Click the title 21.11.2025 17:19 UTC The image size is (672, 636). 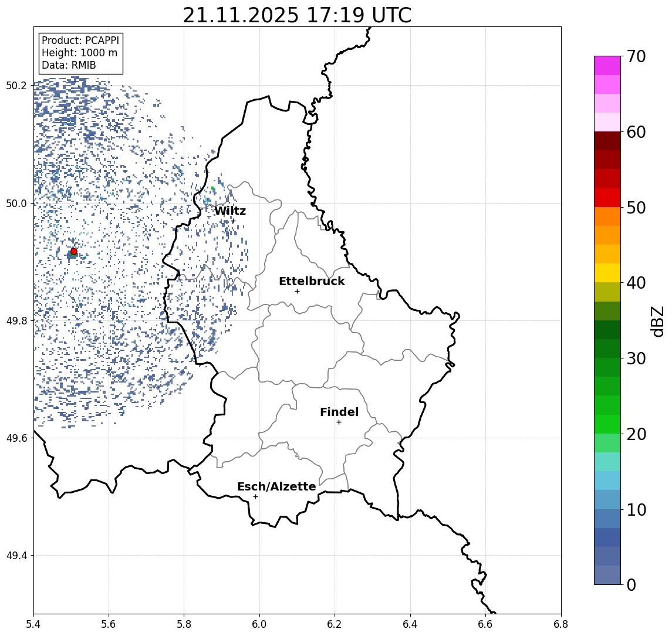tap(297, 15)
